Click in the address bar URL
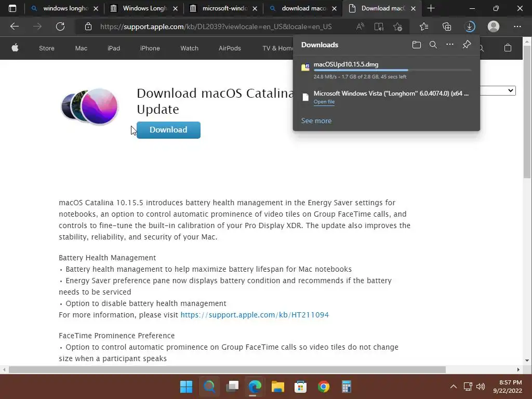532x399 pixels. (x=216, y=26)
